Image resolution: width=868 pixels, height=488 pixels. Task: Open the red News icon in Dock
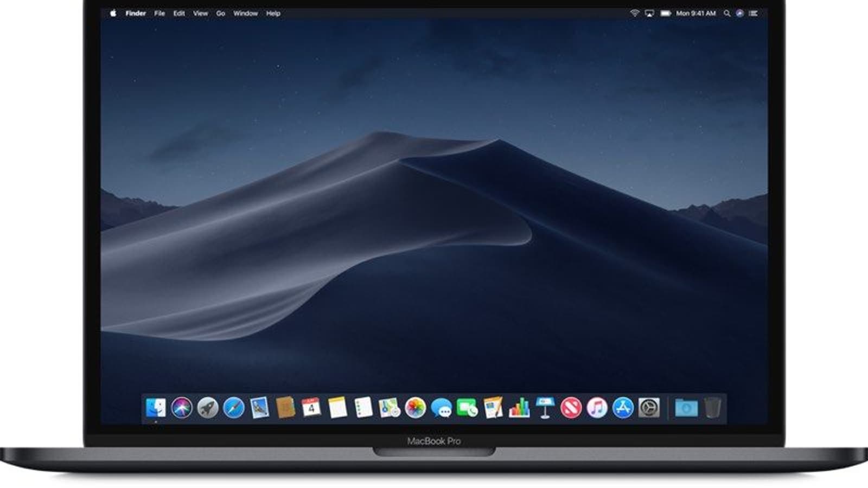pyautogui.click(x=571, y=408)
